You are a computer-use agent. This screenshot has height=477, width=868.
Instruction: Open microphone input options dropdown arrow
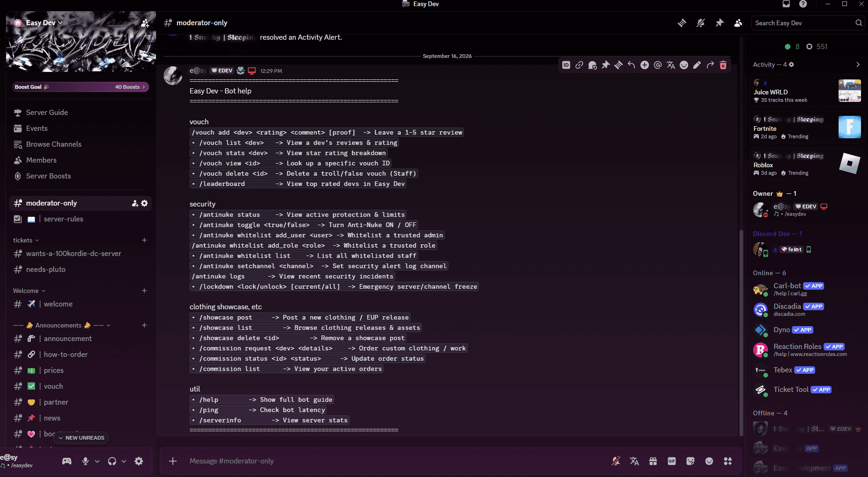tap(97, 461)
